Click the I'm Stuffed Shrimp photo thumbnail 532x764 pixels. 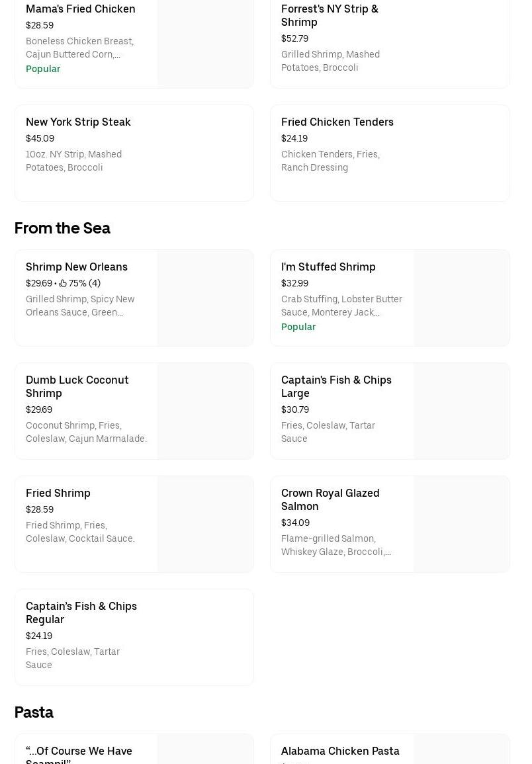click(x=461, y=298)
